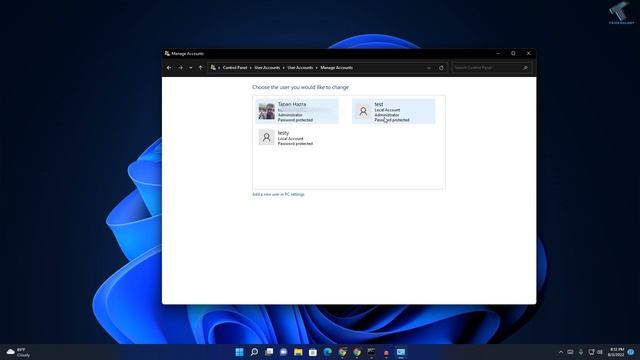Open File Explorer from taskbar

click(298, 352)
